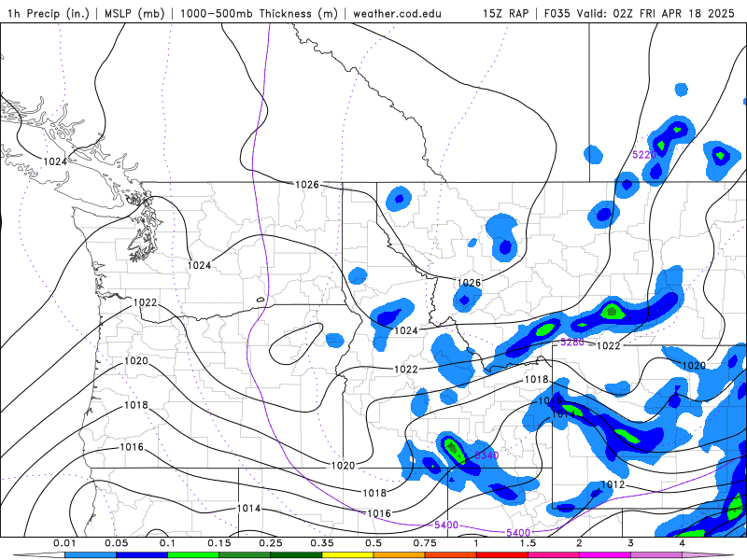Click '1000-500mb Thickness (m)' header text
The image size is (747, 560).
pyautogui.click(x=259, y=13)
